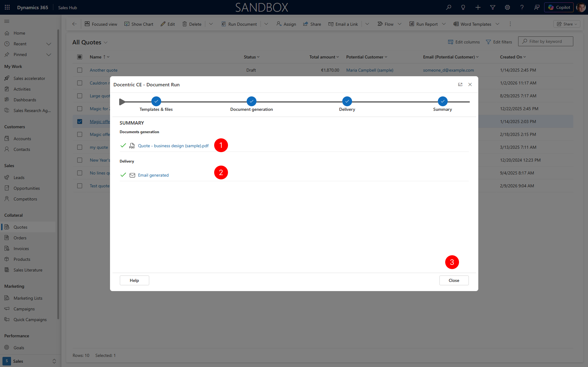Check the Large quote row checkbox
This screenshot has width=588, height=367.
click(x=80, y=96)
